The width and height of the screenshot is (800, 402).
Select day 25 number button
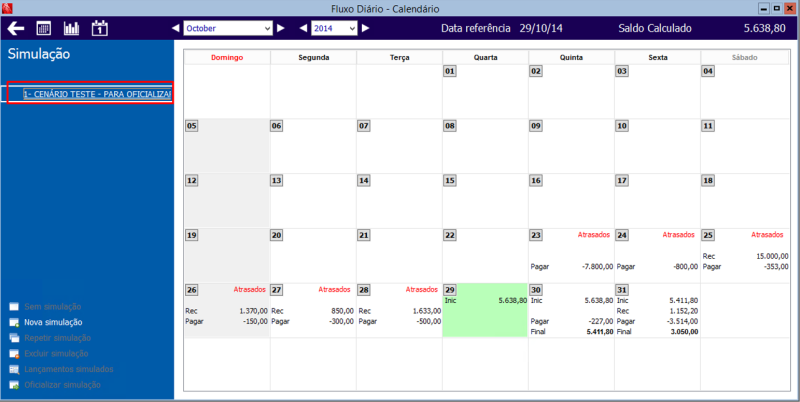[x=708, y=235]
